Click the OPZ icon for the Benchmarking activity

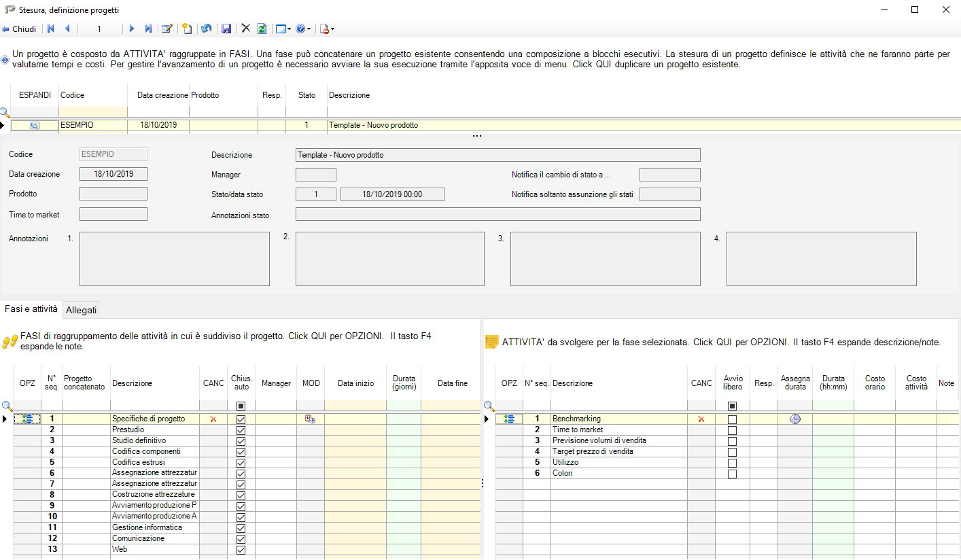click(509, 419)
